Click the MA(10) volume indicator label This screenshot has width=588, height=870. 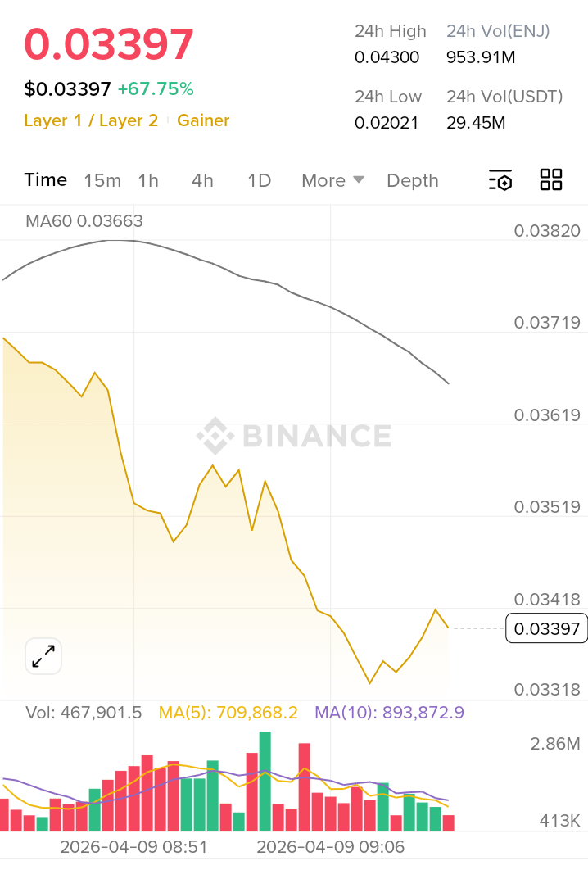coord(389,713)
